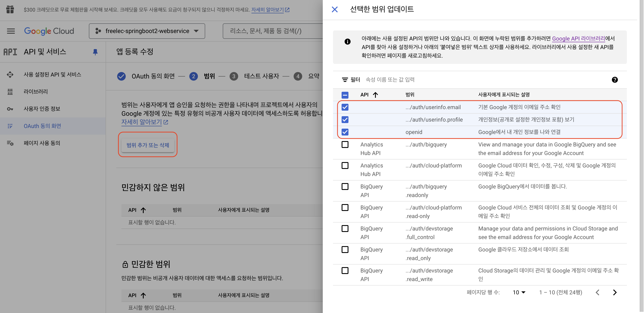Click the hamburger navigation menu icon
Screen dimensions: 644x313
11,31
